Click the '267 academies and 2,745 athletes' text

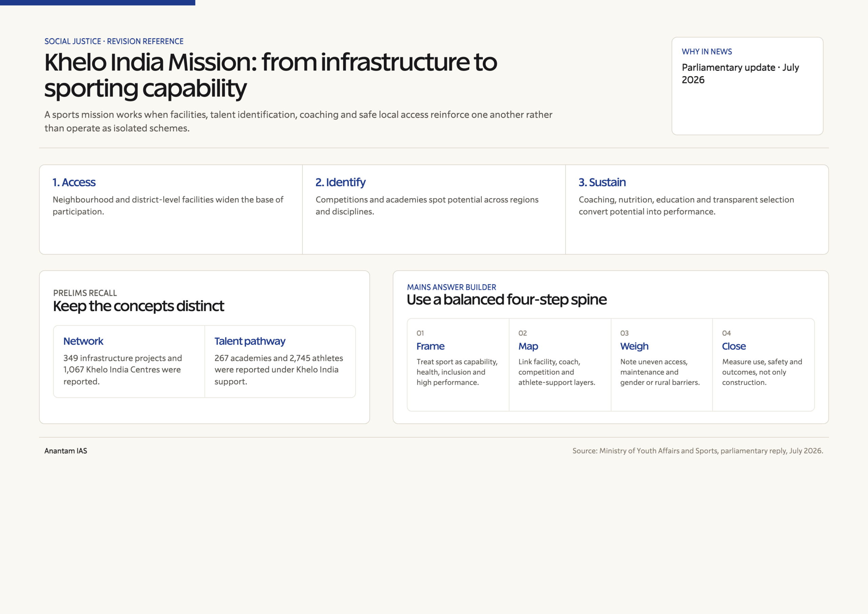tap(279, 370)
